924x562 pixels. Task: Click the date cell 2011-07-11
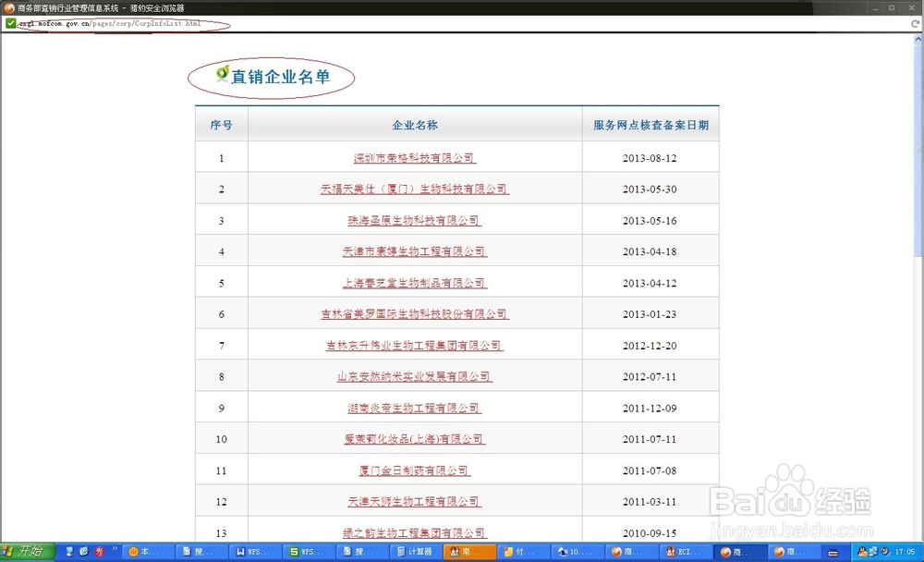(x=650, y=439)
